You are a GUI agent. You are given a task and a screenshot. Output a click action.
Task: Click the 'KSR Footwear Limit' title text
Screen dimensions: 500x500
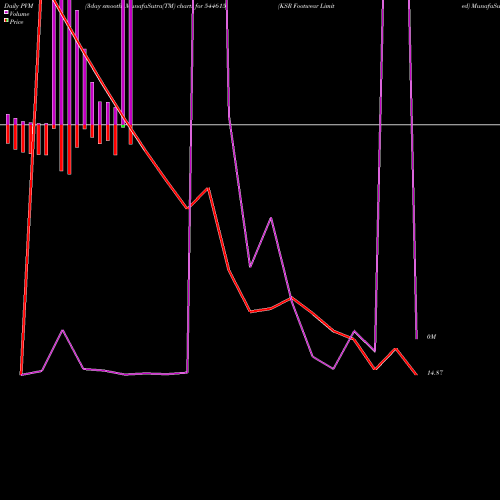click(x=306, y=6)
